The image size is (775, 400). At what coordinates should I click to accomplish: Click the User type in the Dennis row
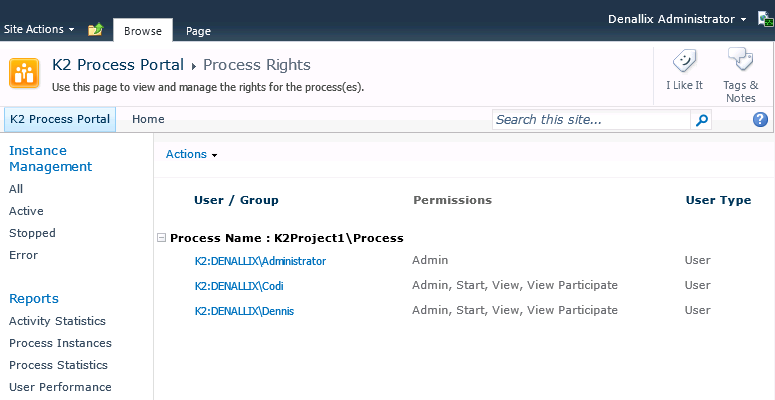[697, 311]
